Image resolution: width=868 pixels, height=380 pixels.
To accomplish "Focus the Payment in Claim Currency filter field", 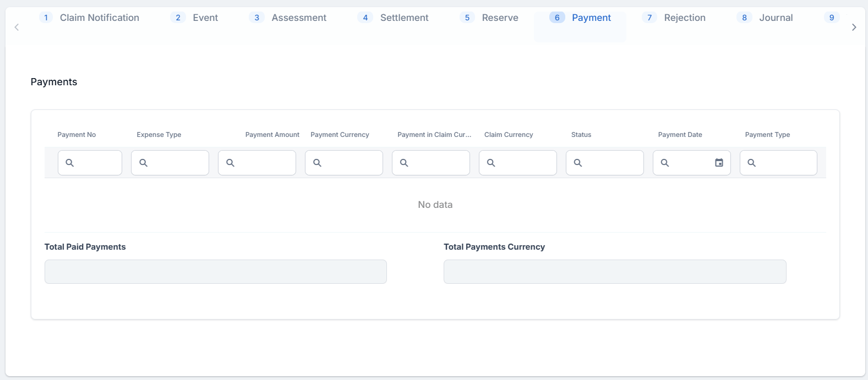I will click(x=438, y=163).
